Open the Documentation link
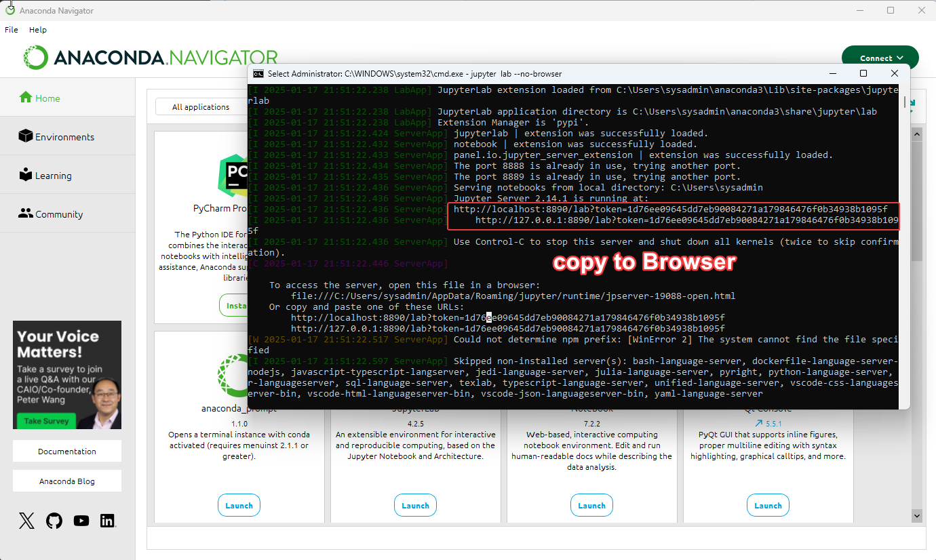The width and height of the screenshot is (936, 560). tap(67, 452)
